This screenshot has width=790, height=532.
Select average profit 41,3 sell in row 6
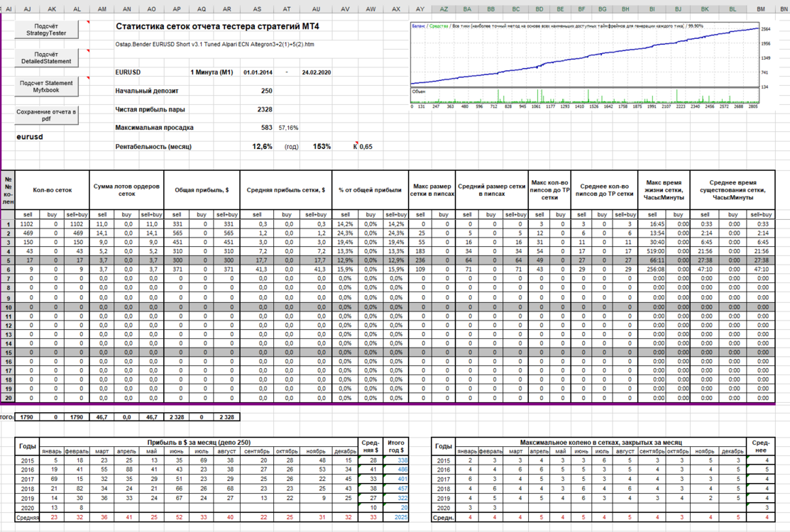click(257, 270)
